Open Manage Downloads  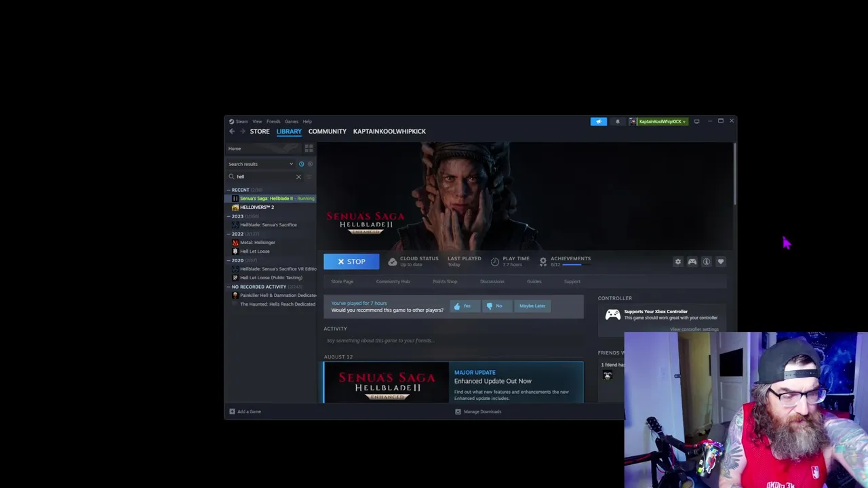point(478,411)
